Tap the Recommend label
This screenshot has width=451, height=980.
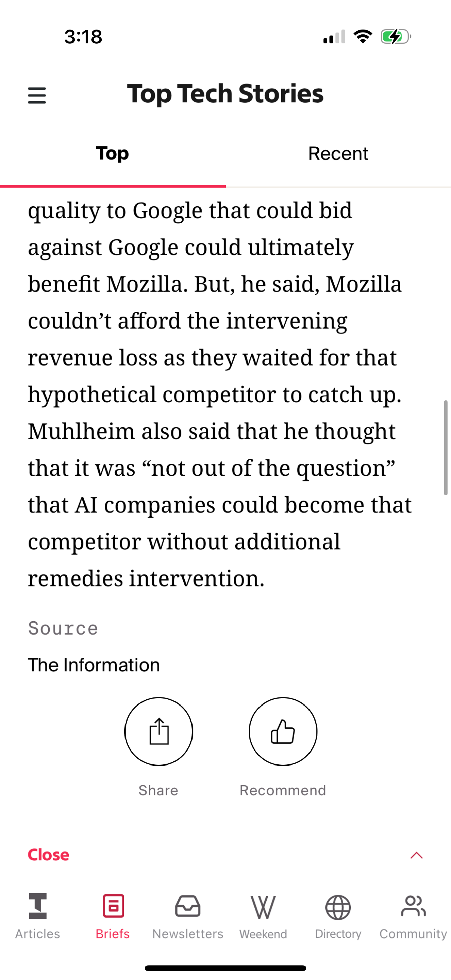click(x=283, y=791)
